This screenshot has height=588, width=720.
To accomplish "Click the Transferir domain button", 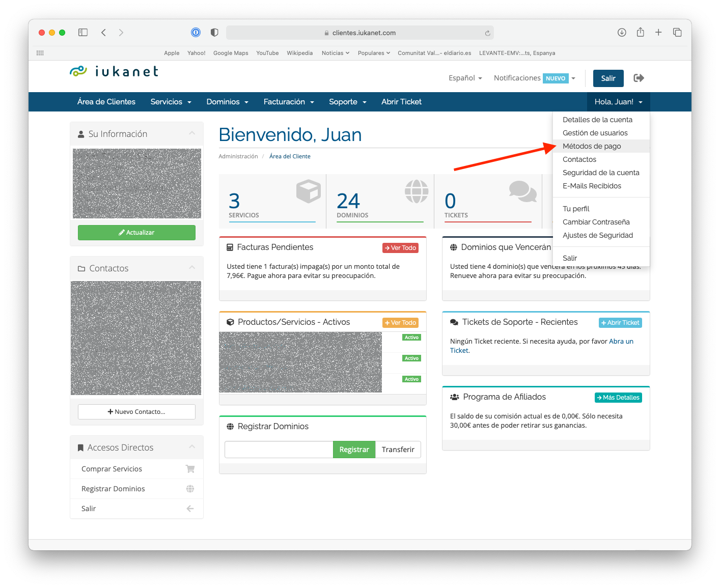I will tap(398, 450).
